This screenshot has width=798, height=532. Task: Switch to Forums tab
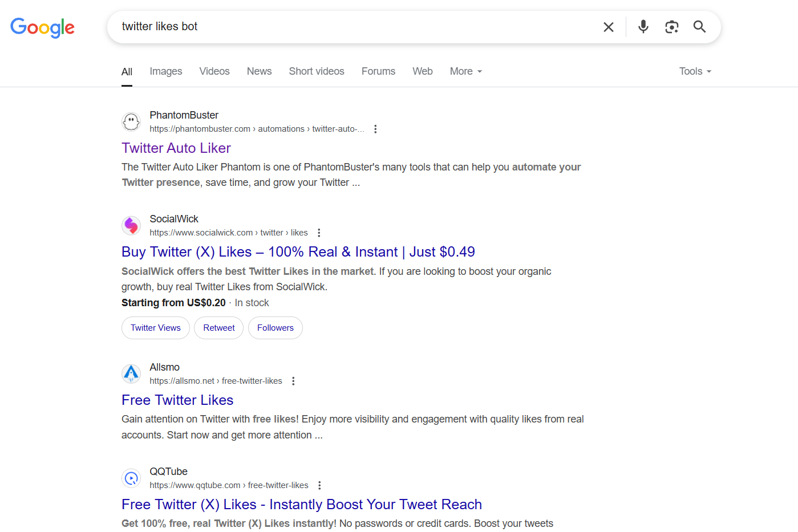[378, 71]
